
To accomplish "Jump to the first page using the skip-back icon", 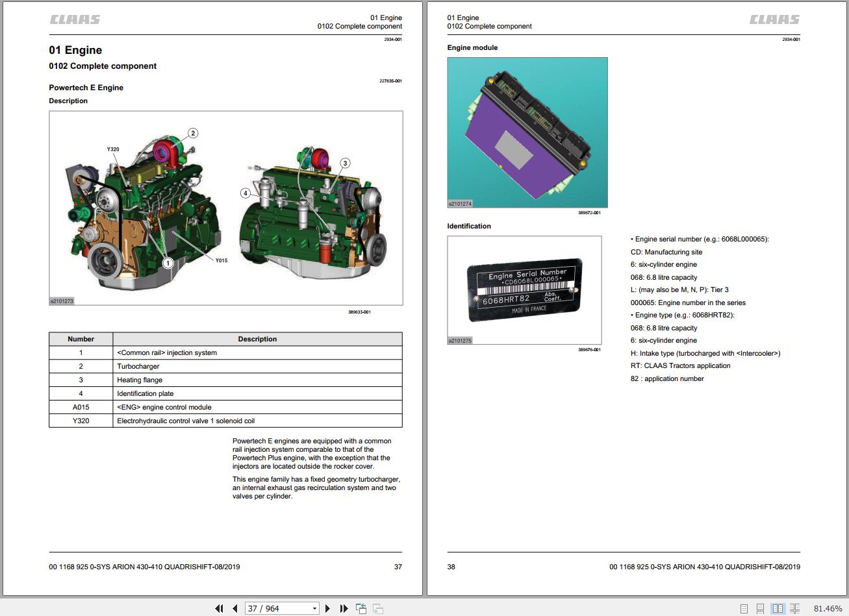I will click(220, 608).
